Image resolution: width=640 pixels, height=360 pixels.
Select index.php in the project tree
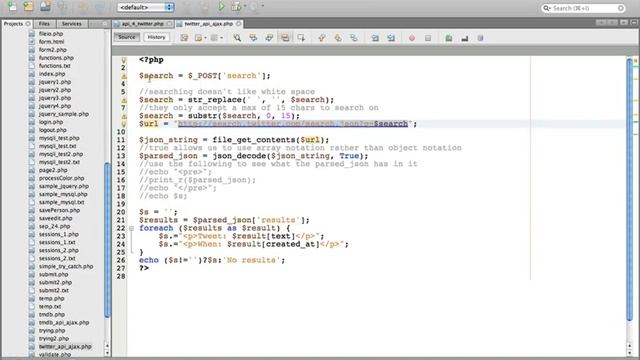[x=52, y=74]
